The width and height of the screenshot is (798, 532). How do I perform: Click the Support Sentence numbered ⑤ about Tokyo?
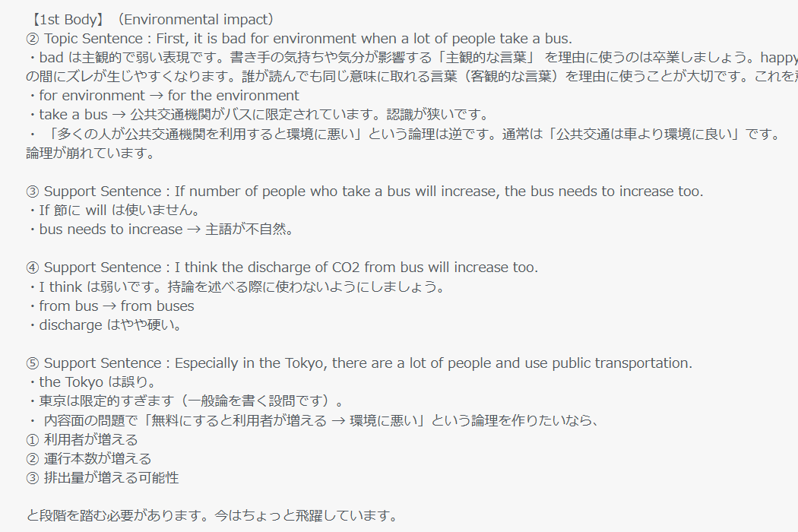359,363
